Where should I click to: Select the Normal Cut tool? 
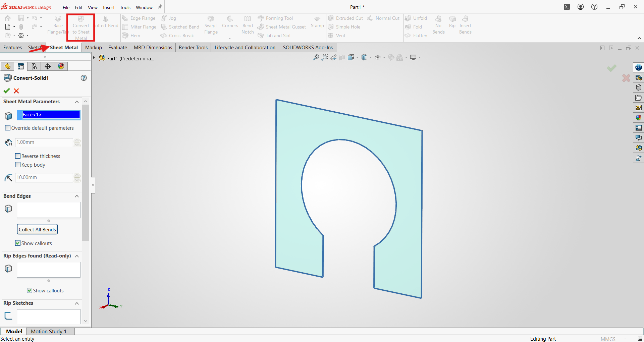383,18
